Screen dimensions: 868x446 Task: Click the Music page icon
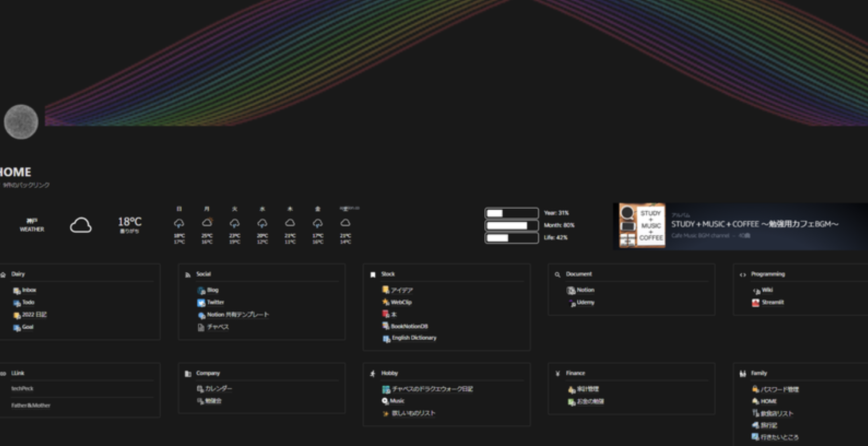point(385,401)
